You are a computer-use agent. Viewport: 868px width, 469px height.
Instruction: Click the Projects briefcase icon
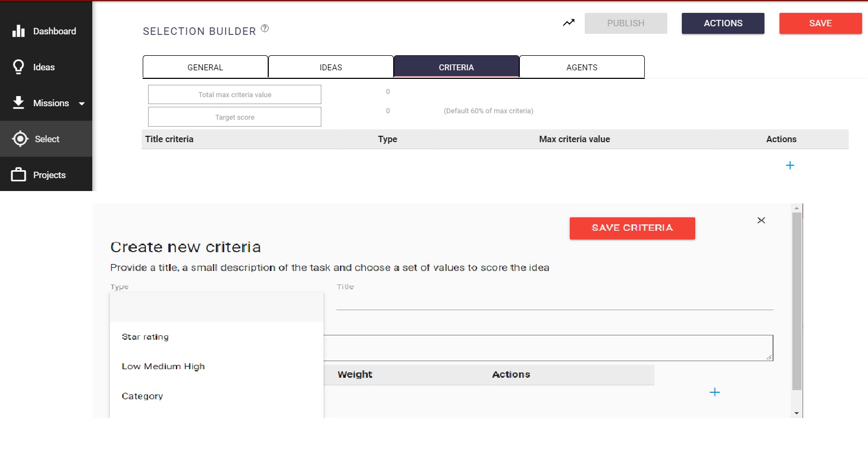18,175
